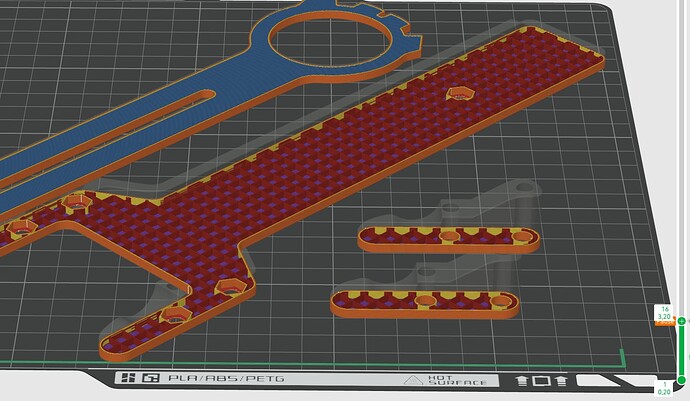Click the bottom handle of the layer slider
This screenshot has width=690, height=401.
coord(681,379)
